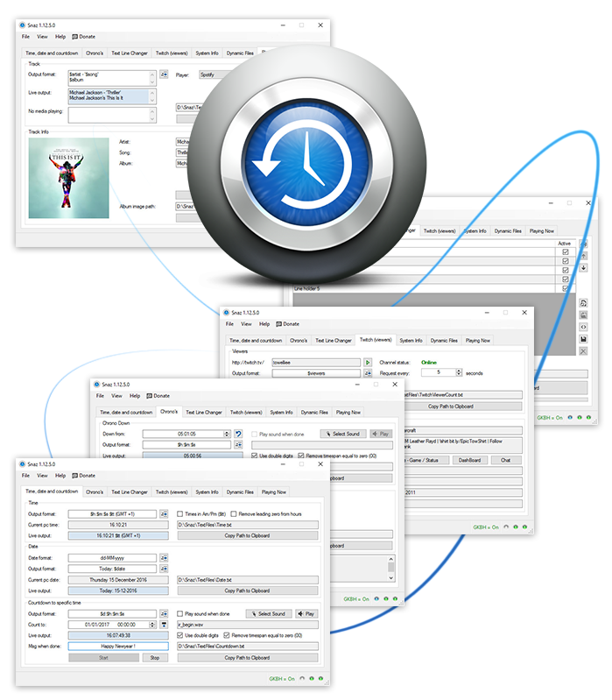
Task: Click Select Sound button in front window
Action: pyautogui.click(x=269, y=614)
